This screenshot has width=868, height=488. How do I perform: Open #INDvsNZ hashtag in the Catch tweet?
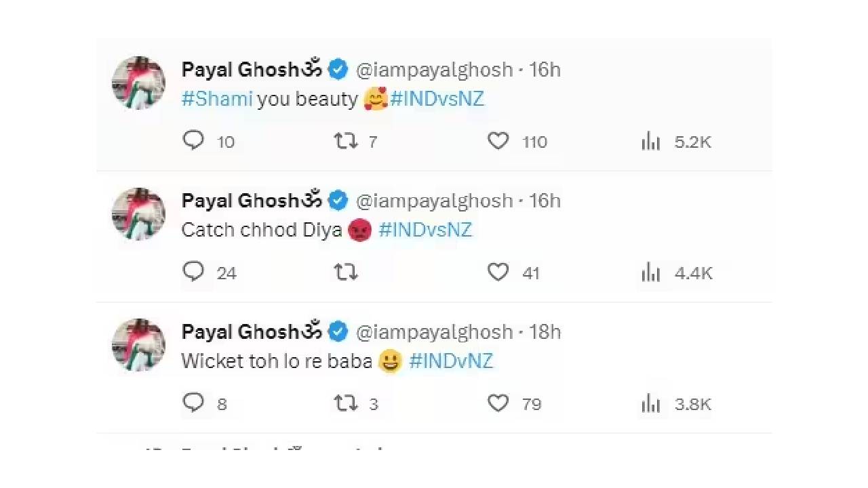pyautogui.click(x=425, y=230)
